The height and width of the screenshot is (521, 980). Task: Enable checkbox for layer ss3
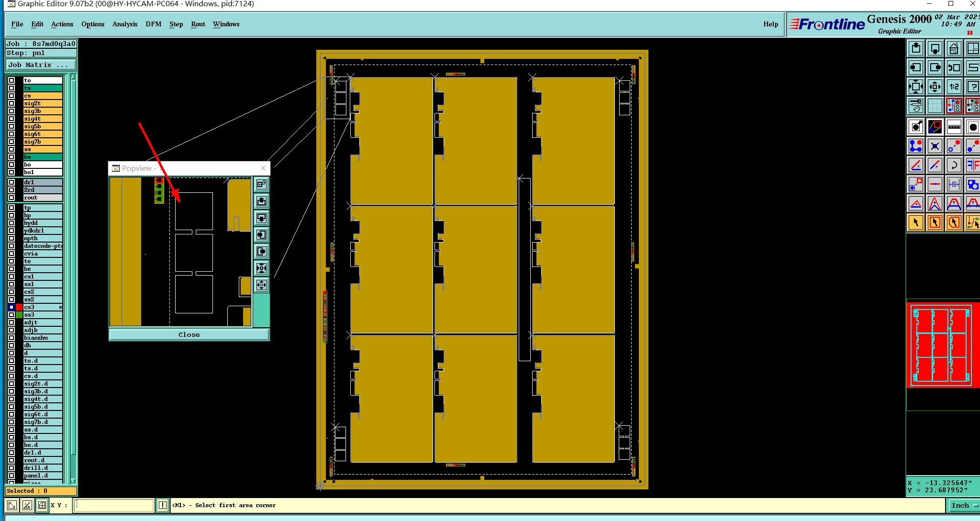point(11,315)
